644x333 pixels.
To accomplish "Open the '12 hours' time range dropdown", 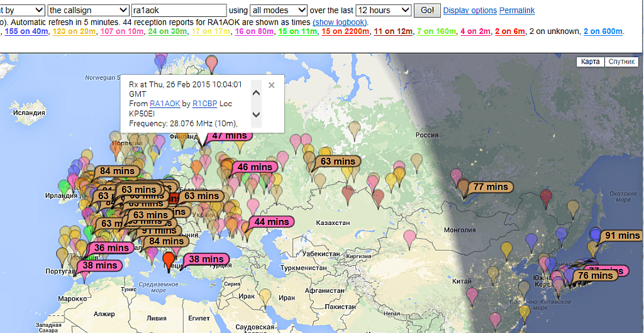I will pos(383,11).
